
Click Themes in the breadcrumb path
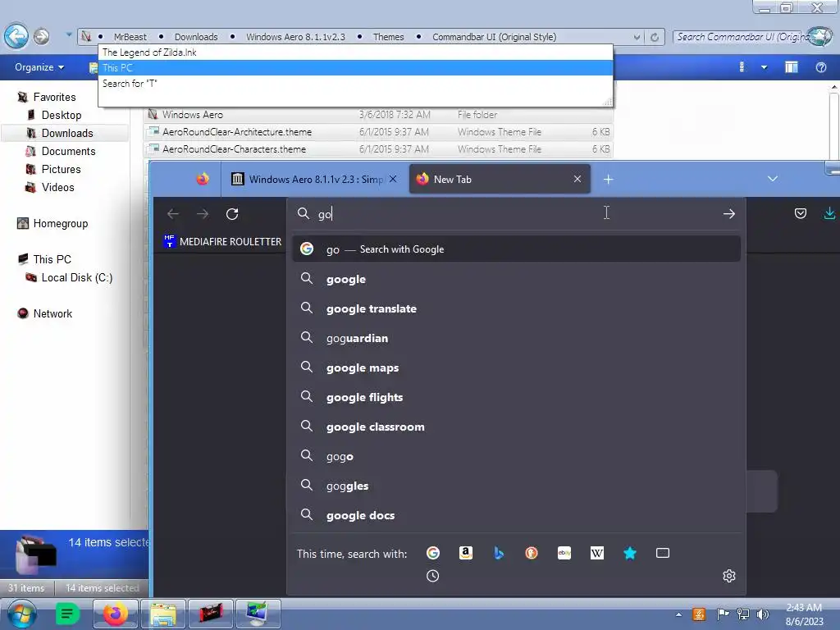tap(388, 37)
